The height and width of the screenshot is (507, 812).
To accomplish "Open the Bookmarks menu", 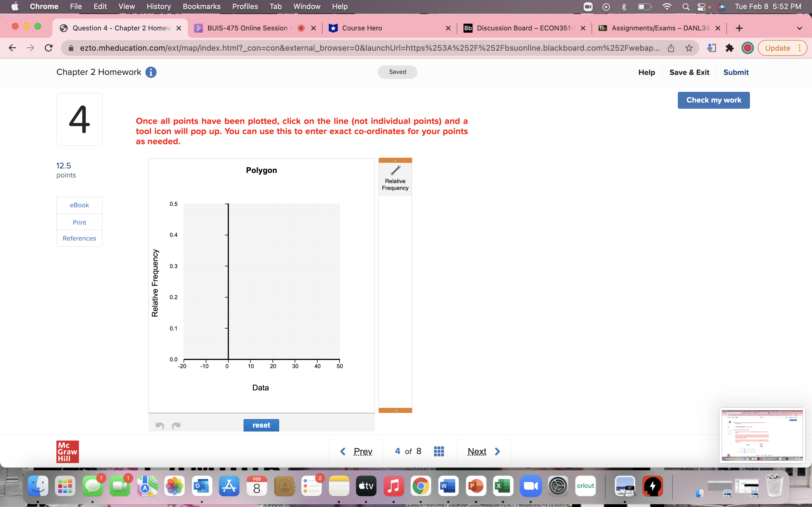I will click(x=202, y=6).
